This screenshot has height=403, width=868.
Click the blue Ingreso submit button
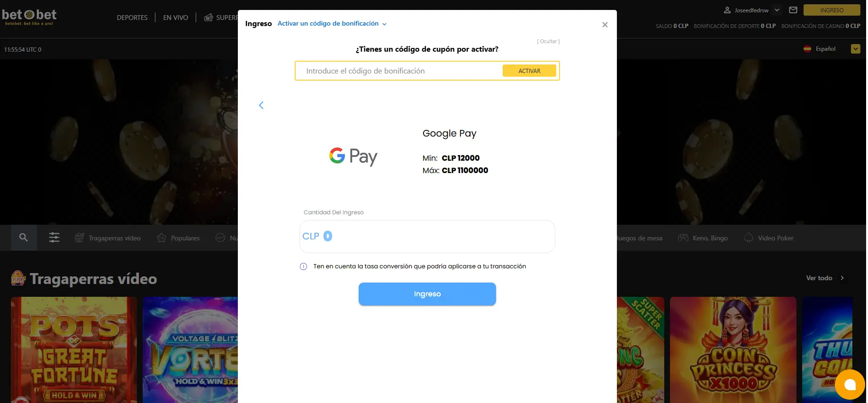pos(427,294)
